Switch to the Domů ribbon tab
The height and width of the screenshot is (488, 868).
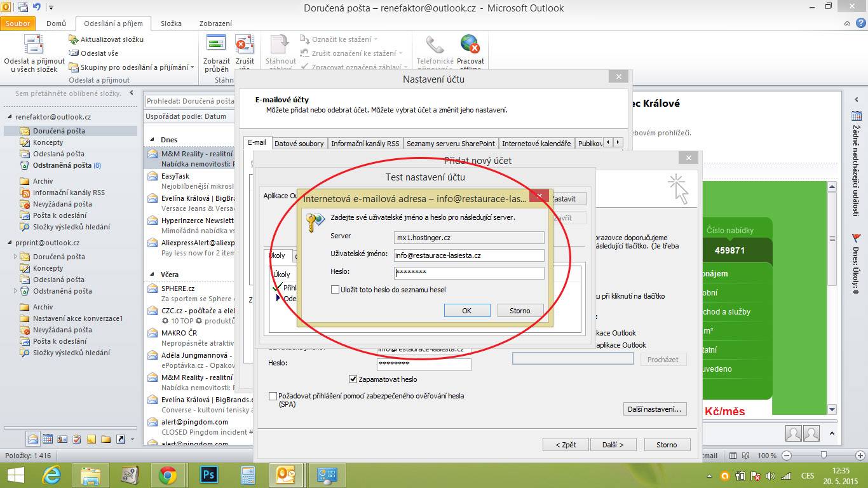click(56, 24)
